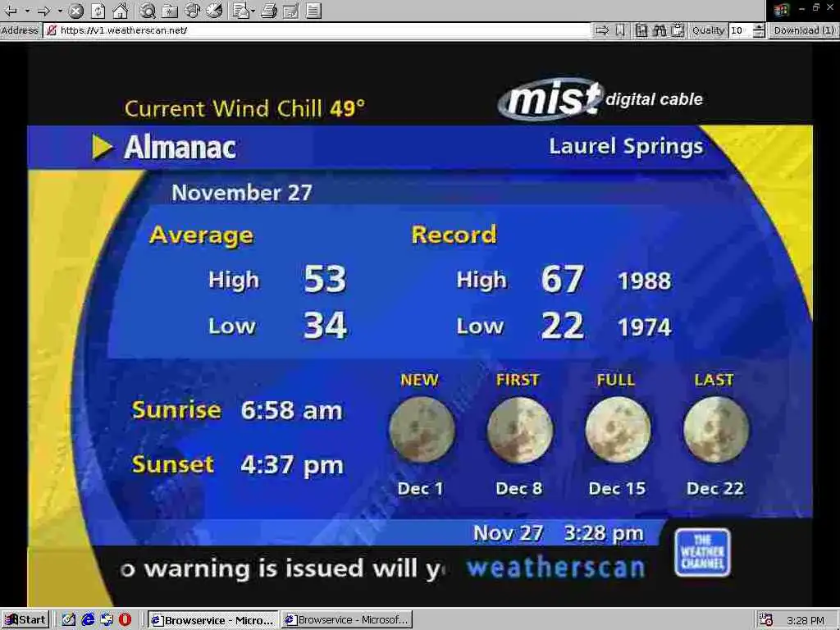Open the Media toolbar button

(x=192, y=10)
